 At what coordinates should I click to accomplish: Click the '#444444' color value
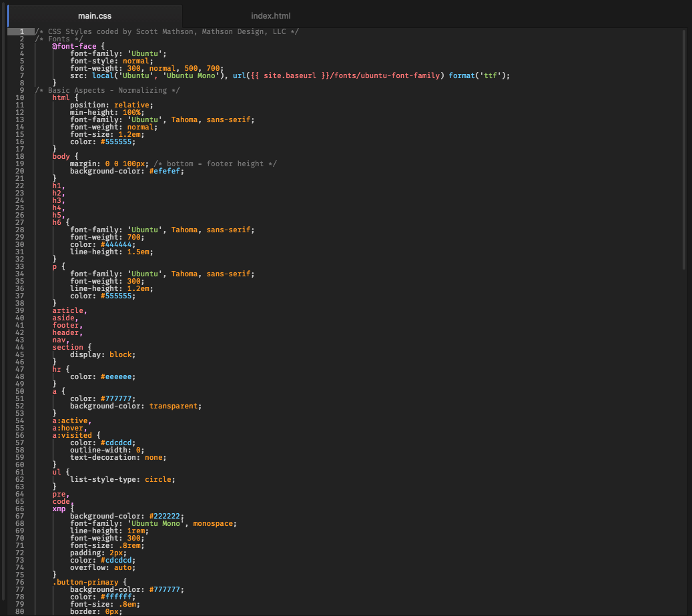click(x=116, y=244)
